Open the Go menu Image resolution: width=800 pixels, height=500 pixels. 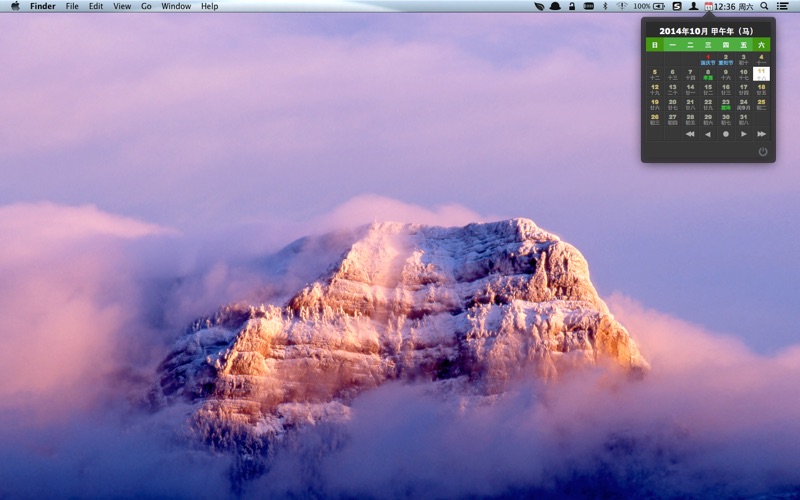(x=146, y=6)
